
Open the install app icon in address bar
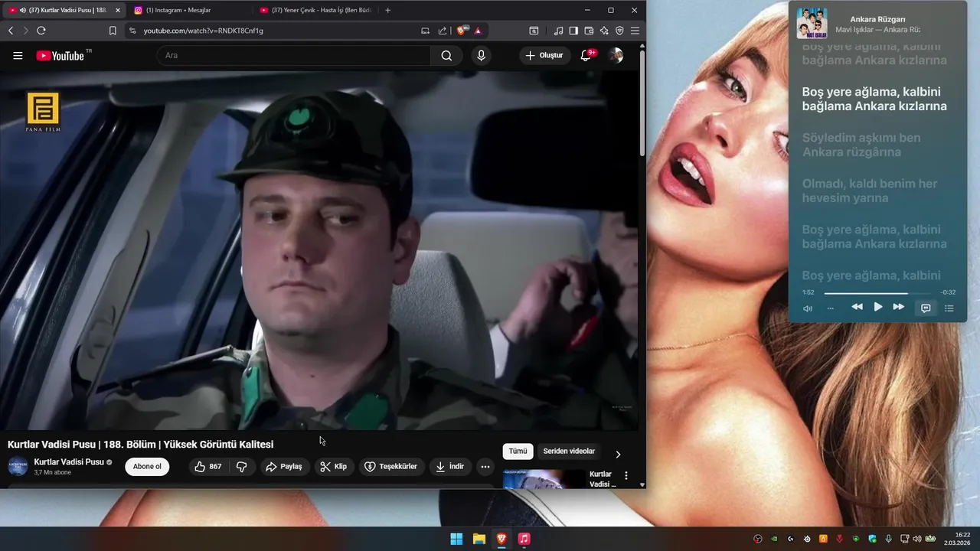point(426,31)
